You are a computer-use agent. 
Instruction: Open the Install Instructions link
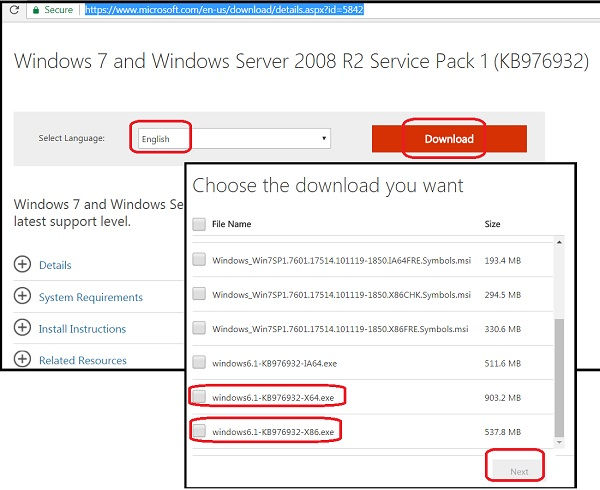(82, 329)
